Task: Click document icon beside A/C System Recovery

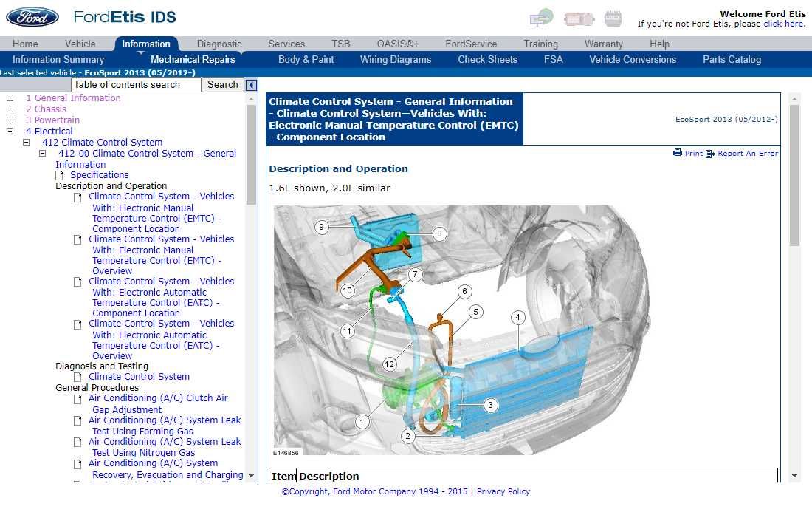Action: point(78,464)
